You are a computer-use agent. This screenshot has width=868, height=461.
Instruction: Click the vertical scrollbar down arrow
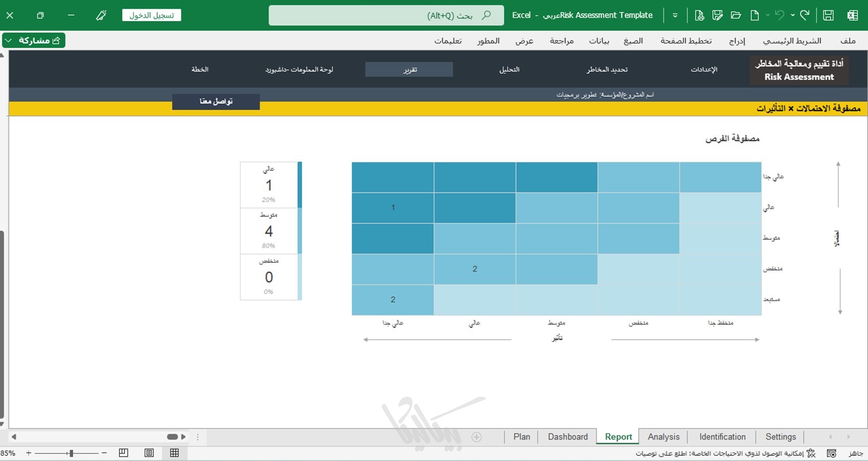2,424
